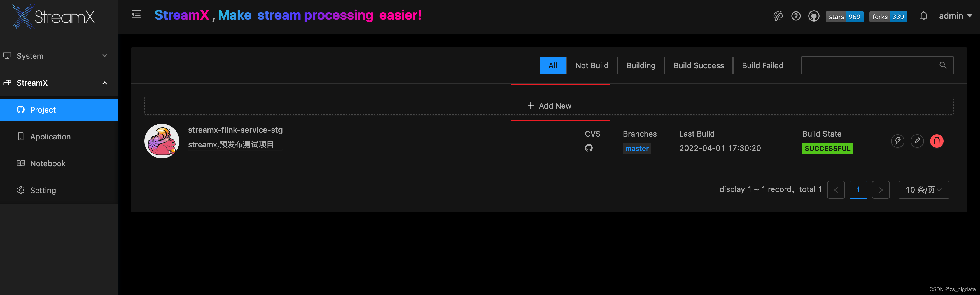The image size is (980, 295).
Task: Click the System monitor icon in the sidebar
Action: pos(7,56)
